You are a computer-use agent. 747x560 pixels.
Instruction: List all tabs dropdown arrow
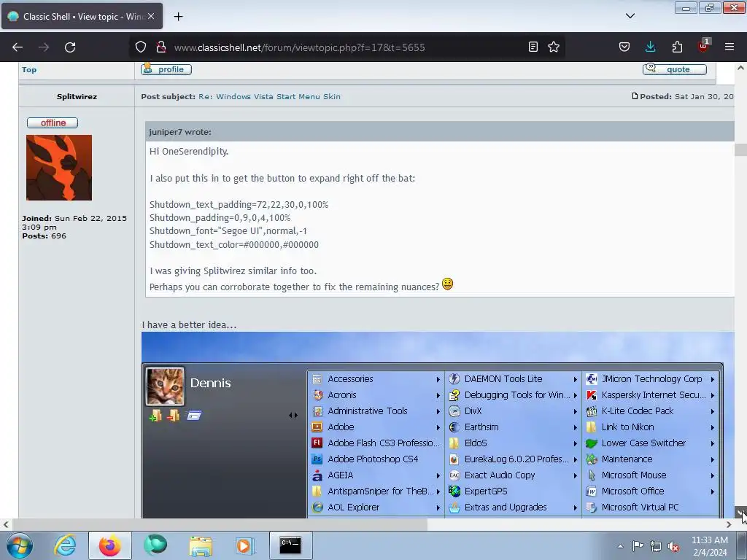(x=630, y=16)
